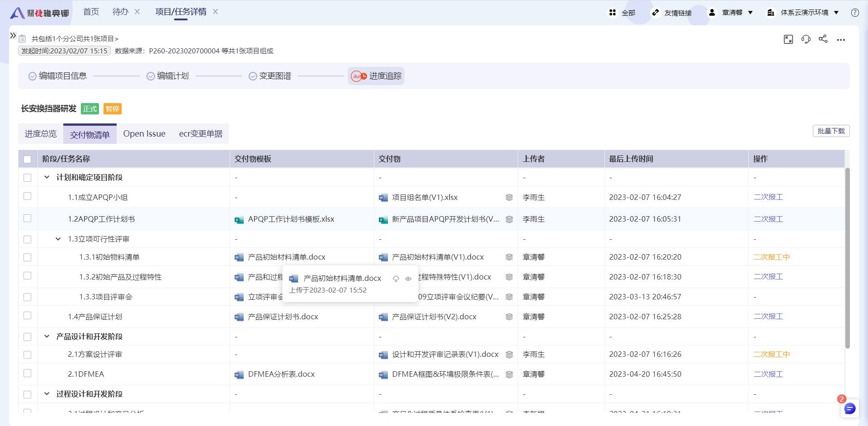Click version stack icon for 1.3.2 deliverable row
The height and width of the screenshot is (426, 868).
509,277
